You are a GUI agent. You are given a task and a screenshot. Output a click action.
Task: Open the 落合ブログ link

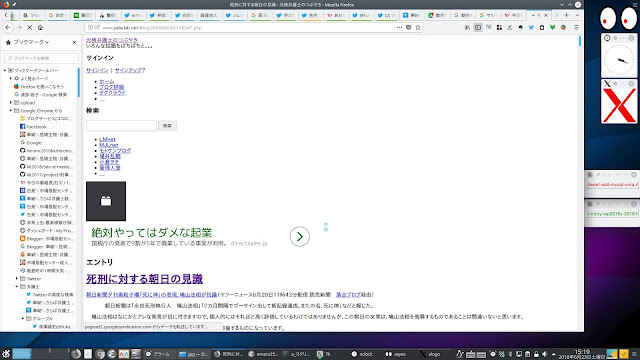[348, 294]
